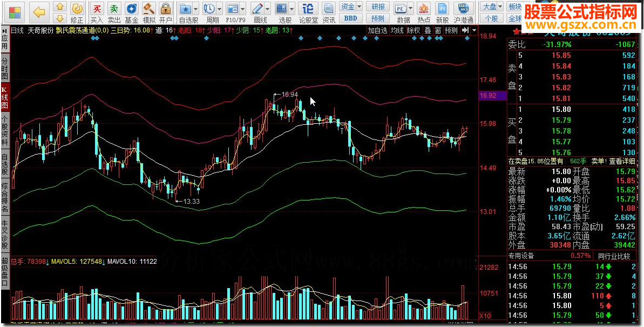This screenshot has width=644, height=327.
Task: Expand the 自选股 dropdown arrow
Action: (x=195, y=8)
